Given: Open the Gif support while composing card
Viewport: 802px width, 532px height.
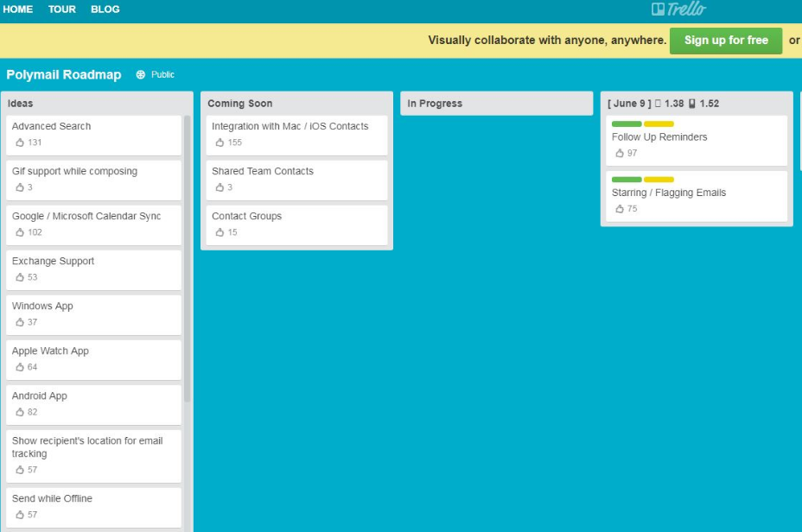Looking at the screenshot, I should pyautogui.click(x=93, y=180).
